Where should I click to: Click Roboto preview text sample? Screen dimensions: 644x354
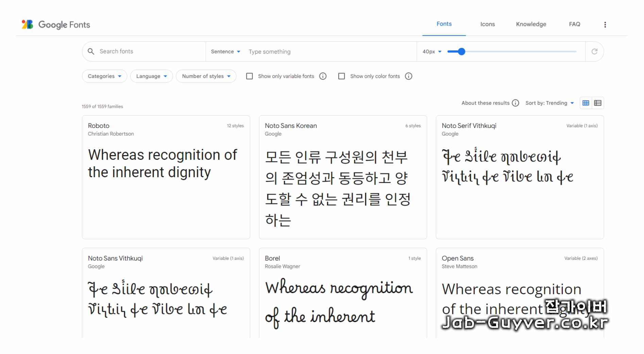[x=163, y=164]
